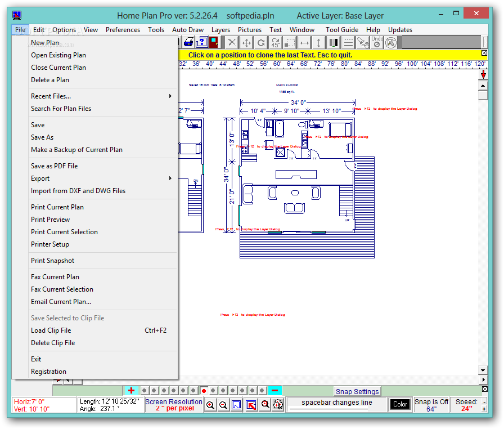Decrease Speed with the minus stepper
This screenshot has height=429, width=504.
tap(484, 402)
